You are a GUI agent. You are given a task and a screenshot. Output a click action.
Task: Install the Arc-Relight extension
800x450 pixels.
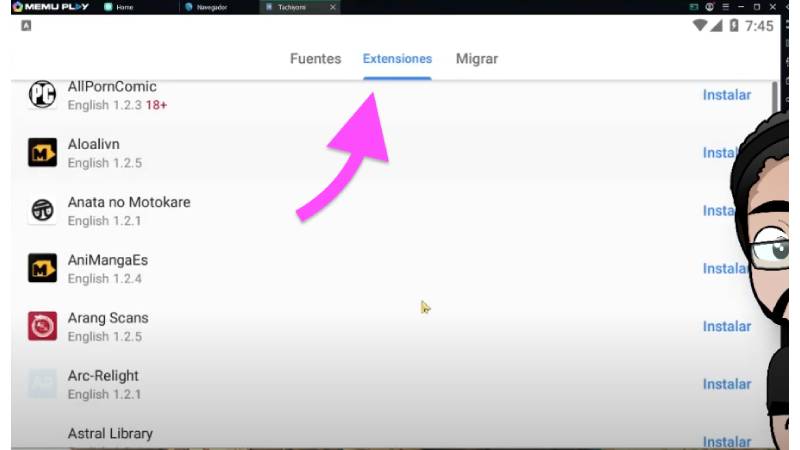[x=727, y=384]
